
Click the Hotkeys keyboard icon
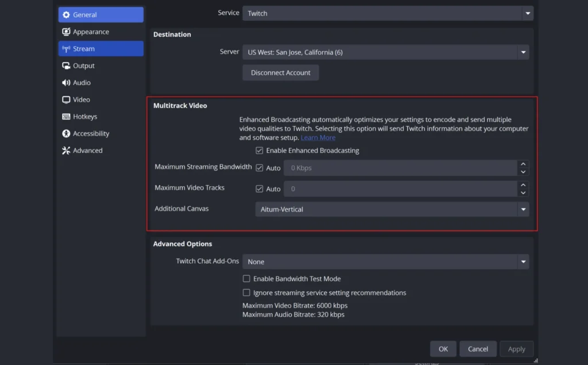point(66,117)
